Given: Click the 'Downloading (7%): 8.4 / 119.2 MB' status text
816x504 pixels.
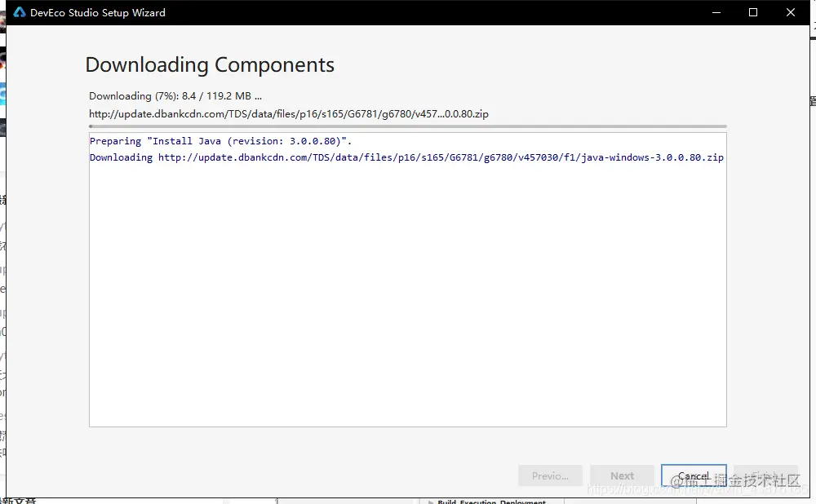Looking at the screenshot, I should coord(175,96).
